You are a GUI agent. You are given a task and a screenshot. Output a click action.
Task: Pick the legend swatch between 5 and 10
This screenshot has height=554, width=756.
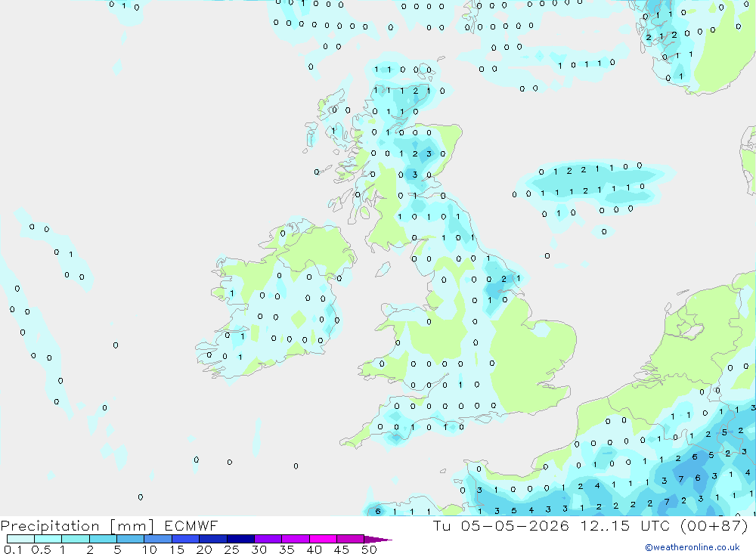pyautogui.click(x=131, y=539)
